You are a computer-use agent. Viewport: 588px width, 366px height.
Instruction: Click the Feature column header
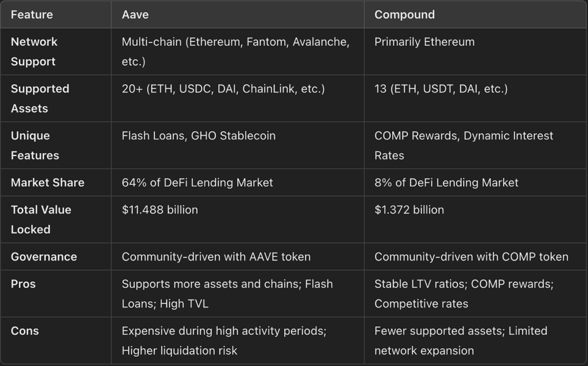(x=31, y=14)
